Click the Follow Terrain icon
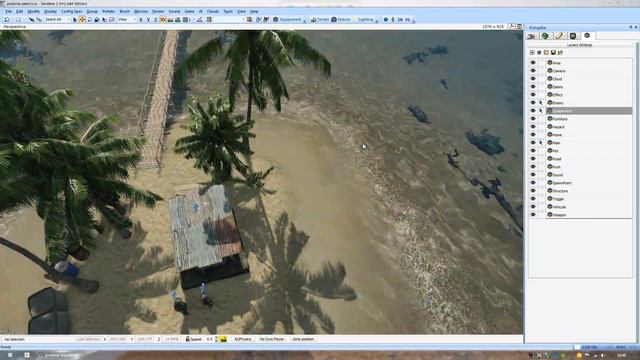 pos(171,19)
